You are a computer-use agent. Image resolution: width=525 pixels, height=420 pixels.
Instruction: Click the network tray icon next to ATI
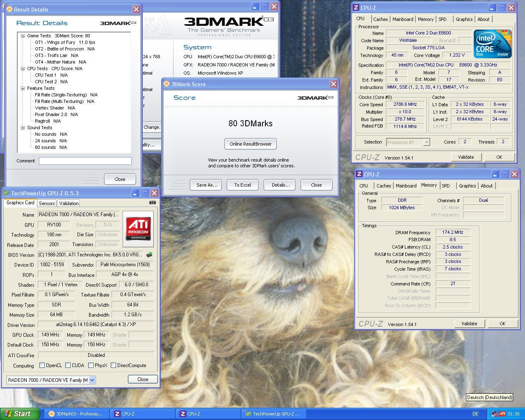tap(494, 414)
